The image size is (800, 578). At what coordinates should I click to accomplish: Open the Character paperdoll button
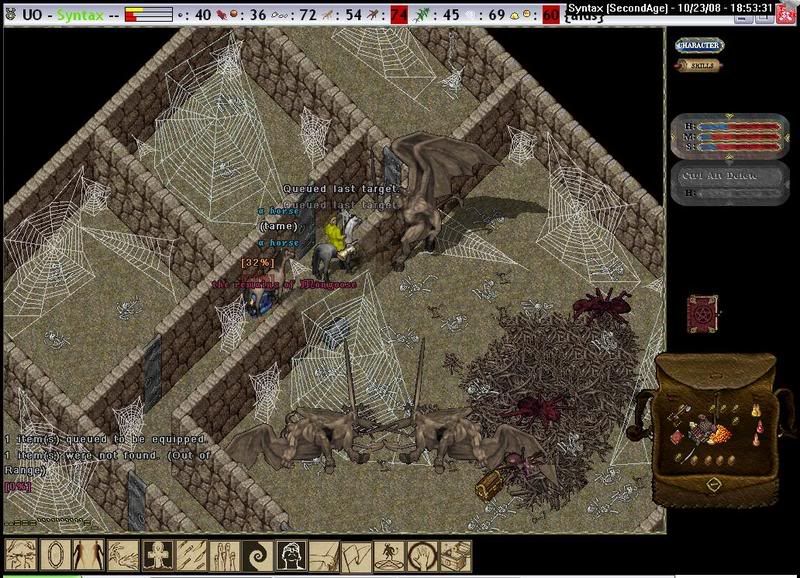699,45
